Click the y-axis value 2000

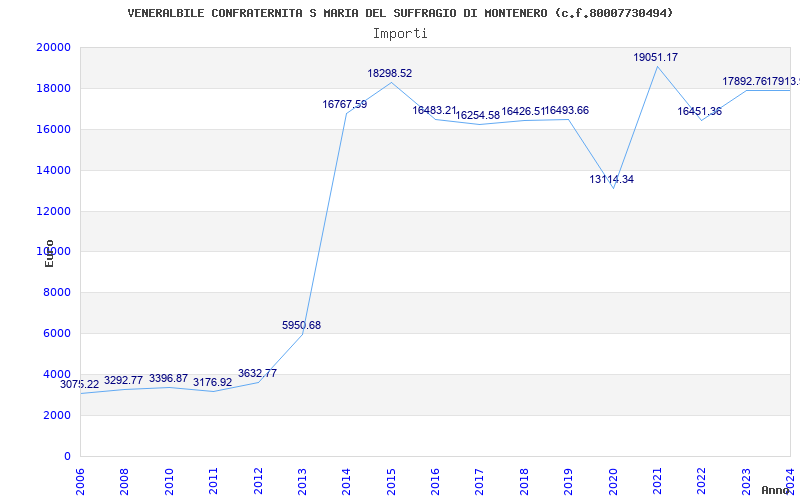pyautogui.click(x=57, y=415)
